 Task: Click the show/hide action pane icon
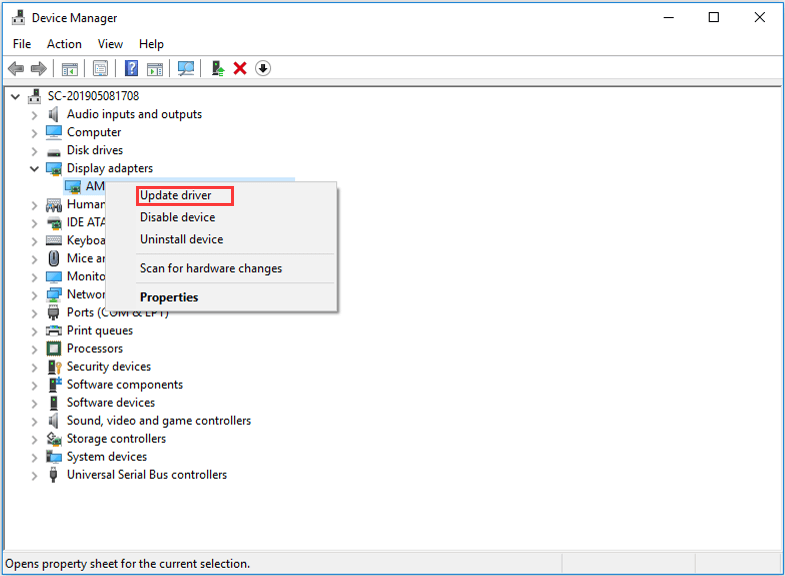(x=155, y=69)
